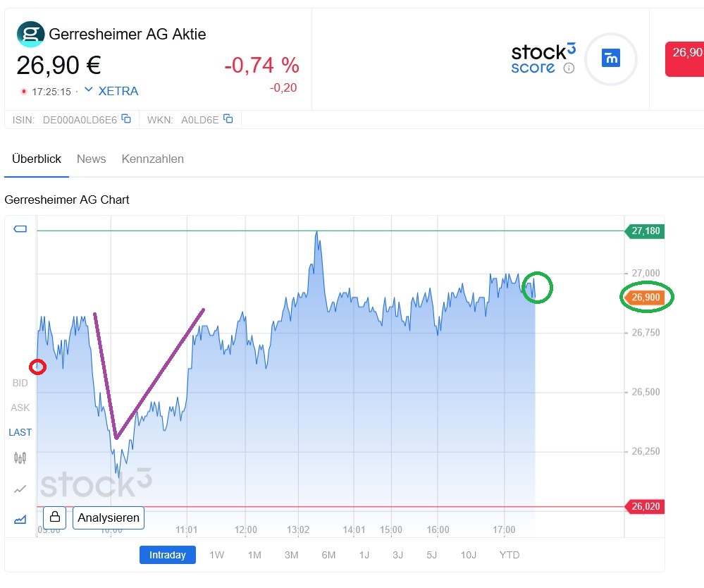Click the blue stock3 score badge icon
Screen dimensions: 704x588
point(611,59)
